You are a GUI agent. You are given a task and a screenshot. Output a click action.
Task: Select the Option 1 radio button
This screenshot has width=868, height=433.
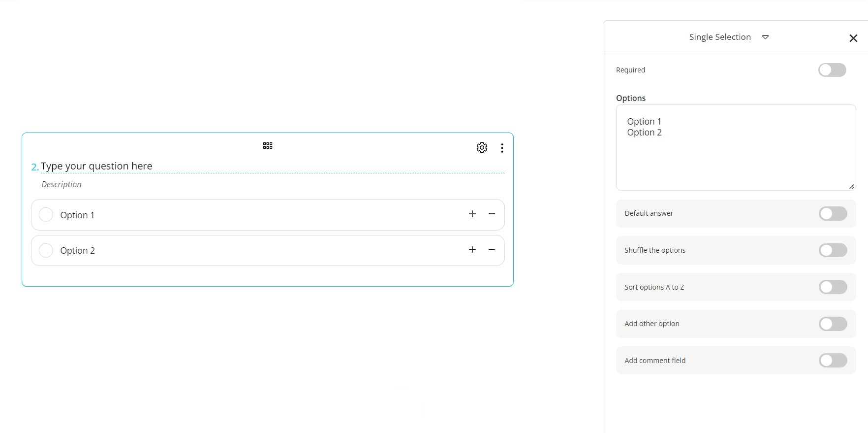coord(46,215)
